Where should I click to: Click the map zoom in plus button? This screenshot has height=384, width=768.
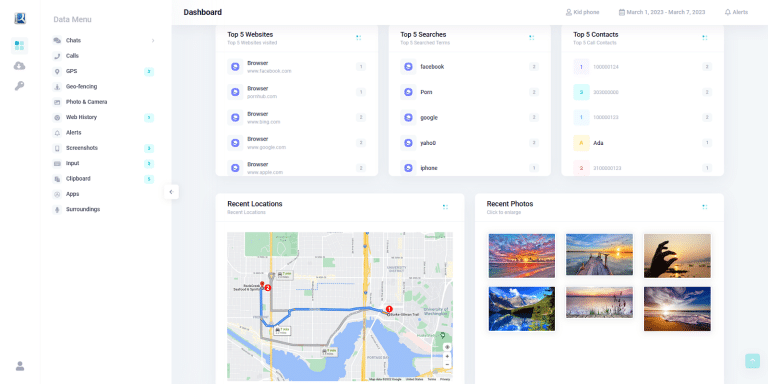[x=447, y=357]
